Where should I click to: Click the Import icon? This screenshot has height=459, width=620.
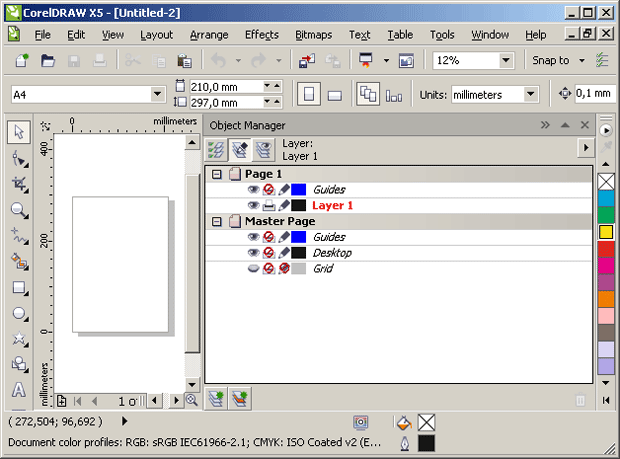(306, 60)
